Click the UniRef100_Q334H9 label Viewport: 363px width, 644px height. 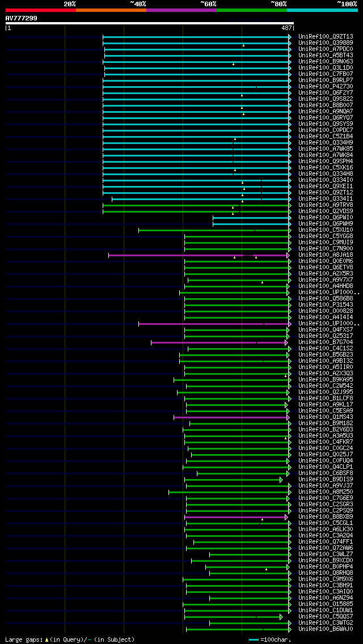tap(326, 143)
